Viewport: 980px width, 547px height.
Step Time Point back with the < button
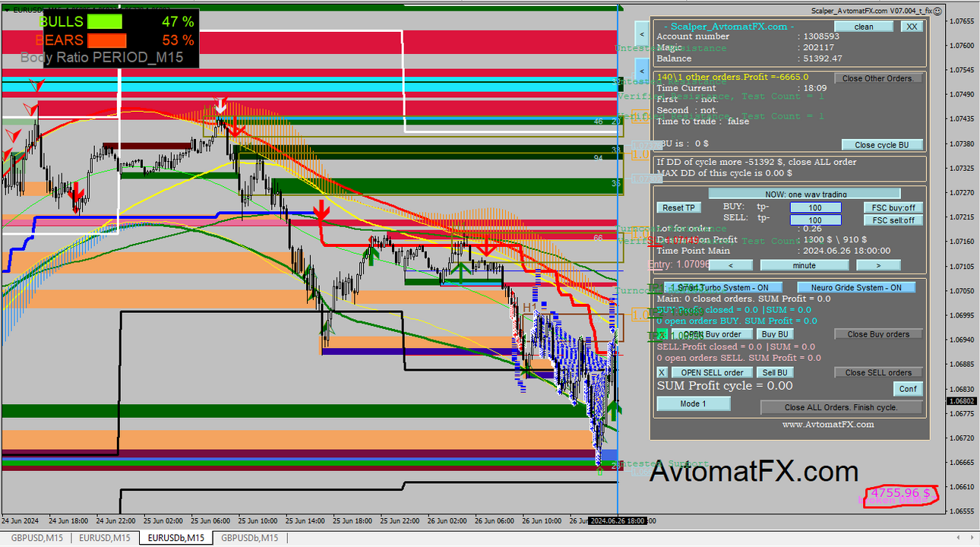731,265
